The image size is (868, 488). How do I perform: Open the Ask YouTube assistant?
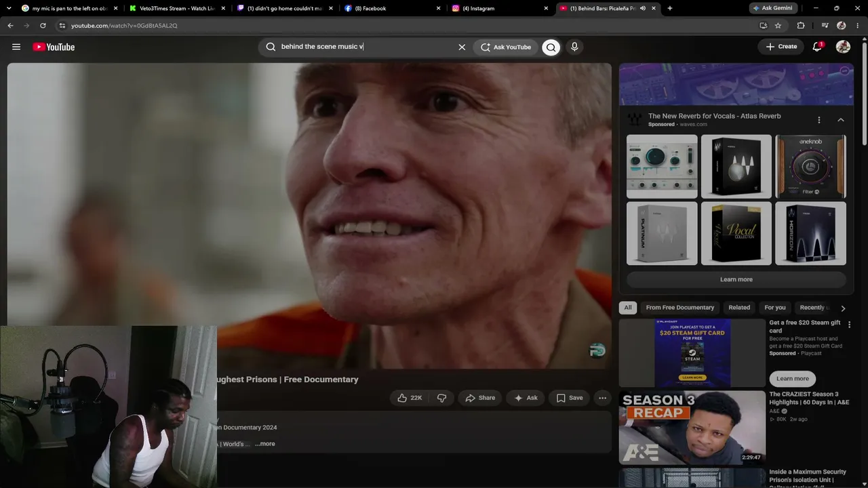click(x=506, y=47)
